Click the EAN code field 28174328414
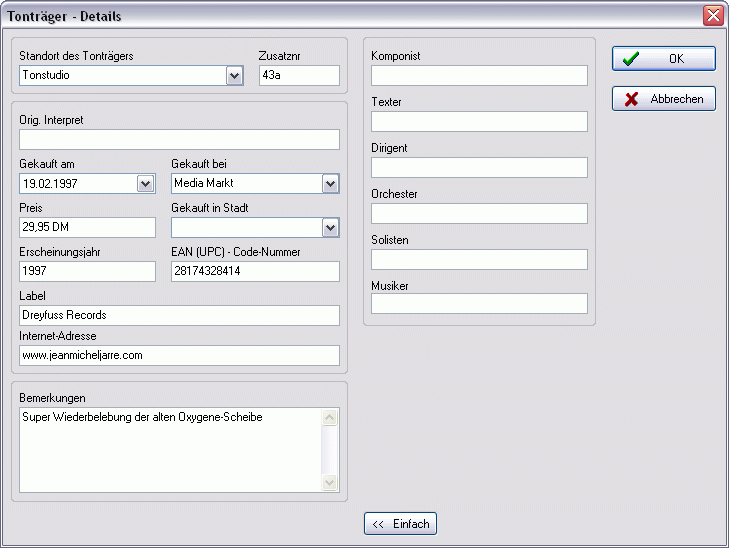Image resolution: width=729 pixels, height=548 pixels. point(255,271)
